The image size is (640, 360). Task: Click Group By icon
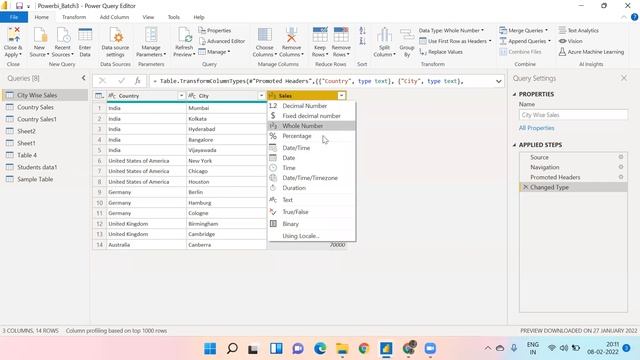click(x=407, y=35)
